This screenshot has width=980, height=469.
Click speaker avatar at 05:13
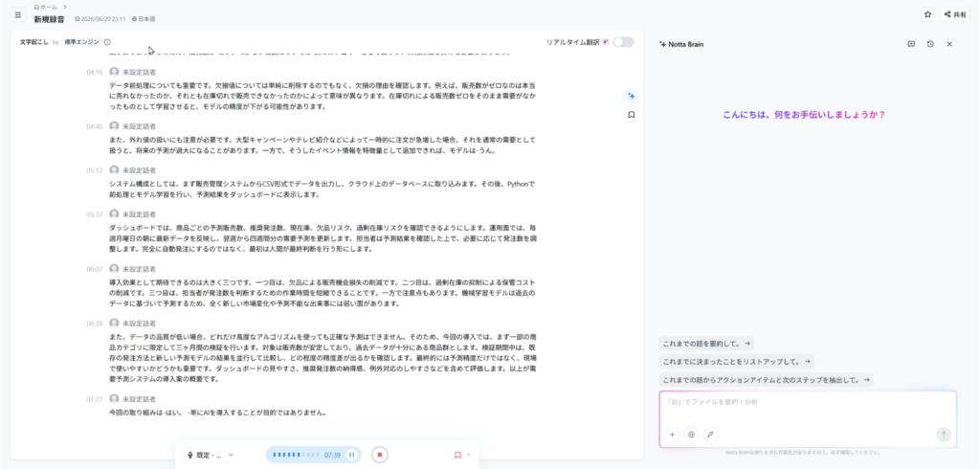114,170
